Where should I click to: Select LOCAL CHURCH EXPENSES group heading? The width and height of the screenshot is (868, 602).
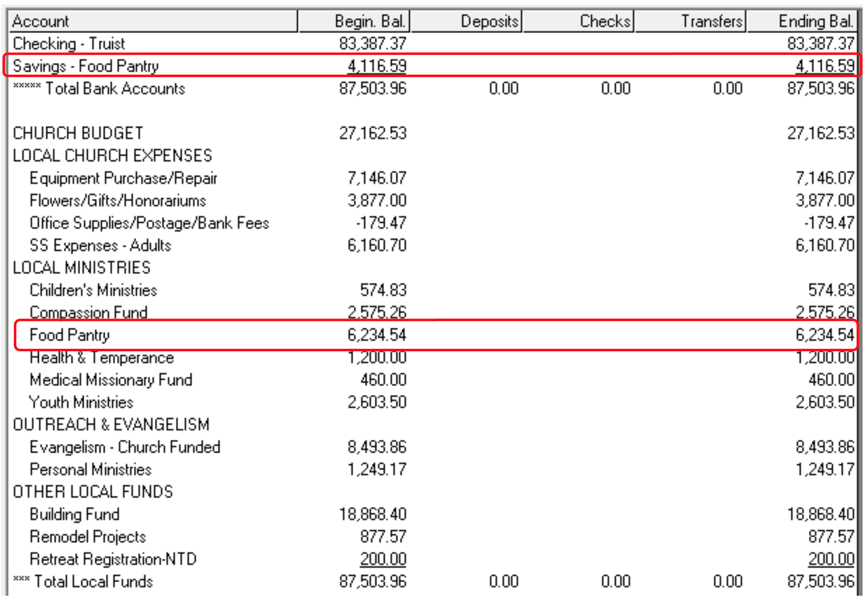(112, 156)
